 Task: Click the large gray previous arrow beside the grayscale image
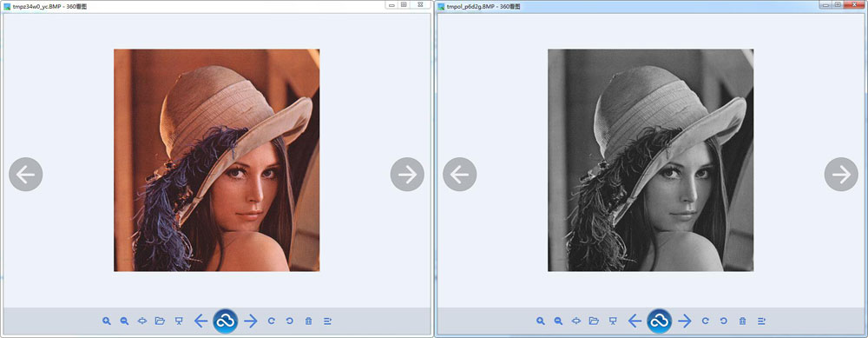coord(459,175)
